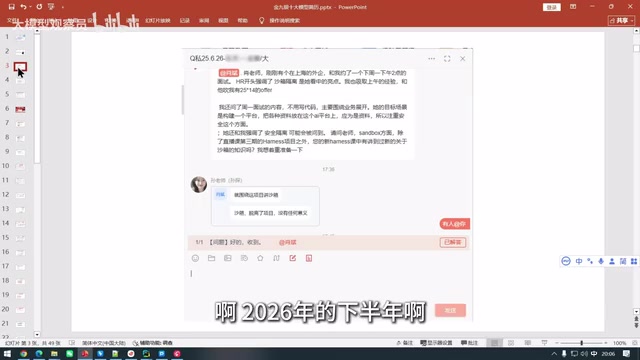The width and height of the screenshot is (640, 360).
Task: Click the folder icon in the chat image toolbar
Action: [x=211, y=258]
